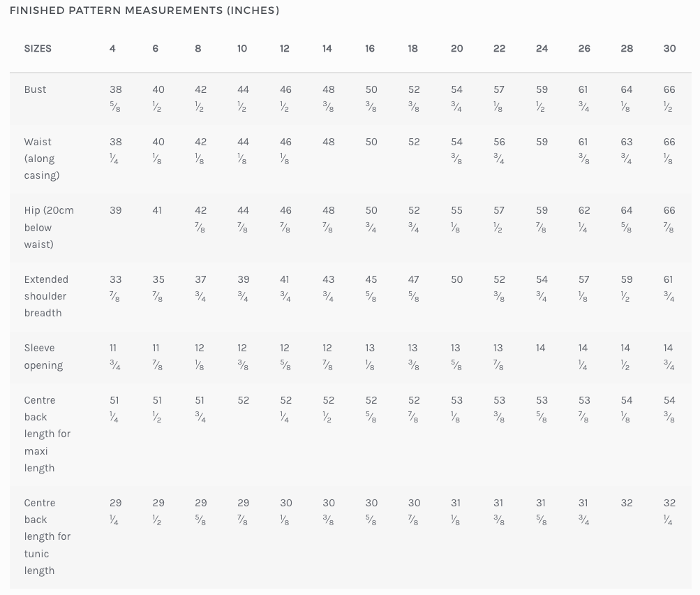Select the Bust row label
The image size is (700, 595).
36,89
